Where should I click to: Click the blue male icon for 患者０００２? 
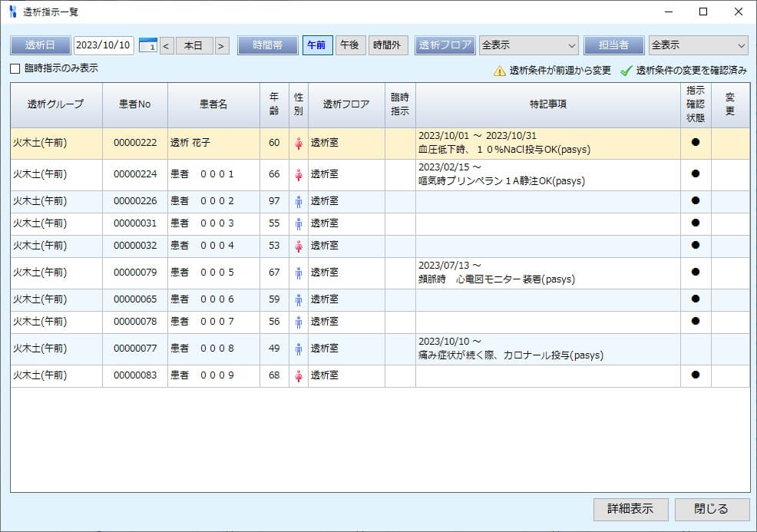[298, 200]
